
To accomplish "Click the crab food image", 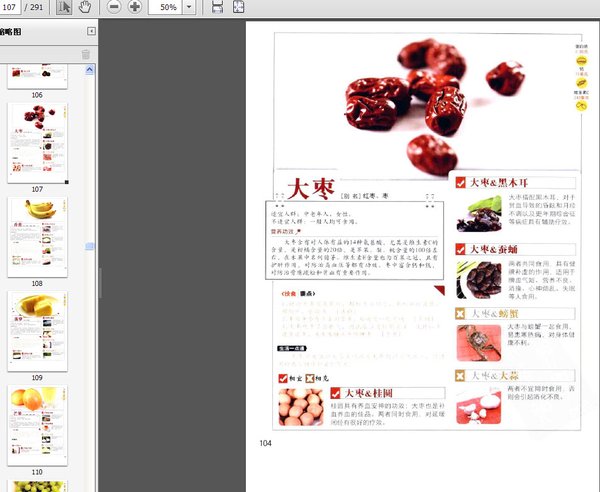I will 479,343.
